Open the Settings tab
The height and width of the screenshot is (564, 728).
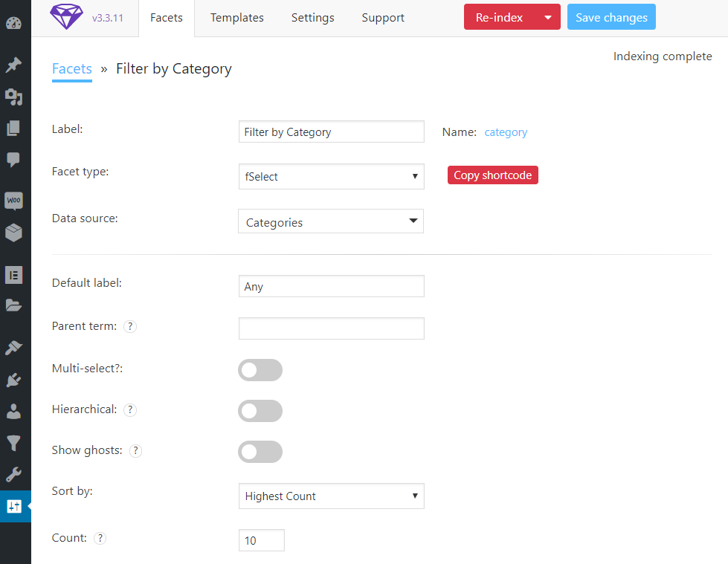312,18
